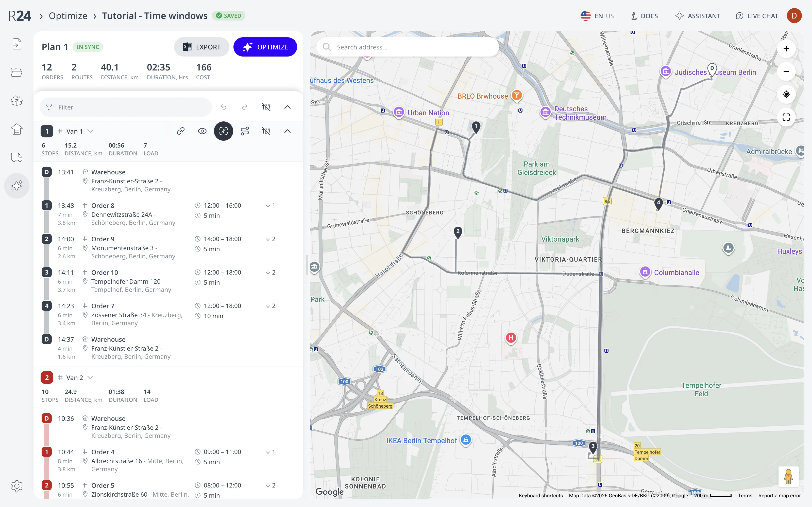Export the plan to Excel
This screenshot has height=507, width=812.
[x=202, y=47]
